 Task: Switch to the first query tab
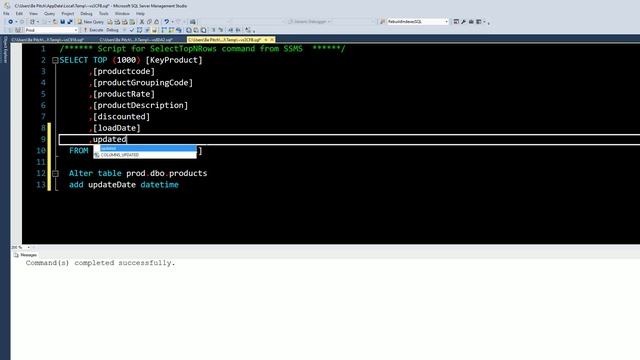point(48,40)
